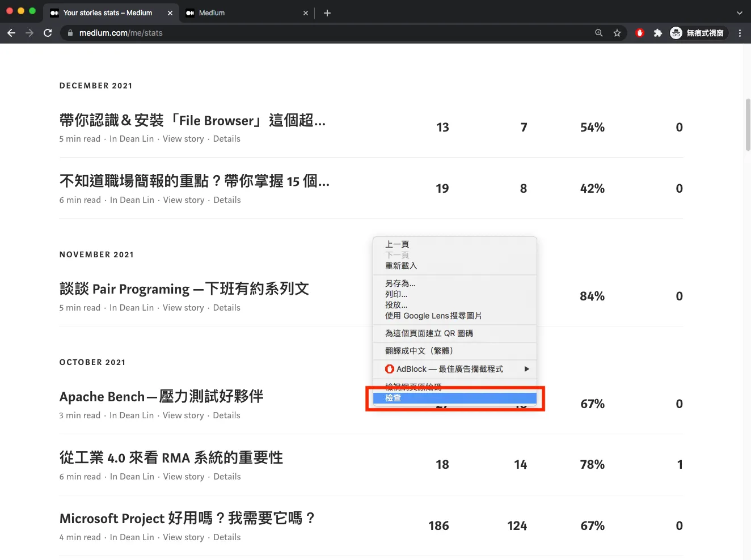Open the Microsoft Project 好用嗎 story title
The height and width of the screenshot is (560, 751).
click(187, 519)
